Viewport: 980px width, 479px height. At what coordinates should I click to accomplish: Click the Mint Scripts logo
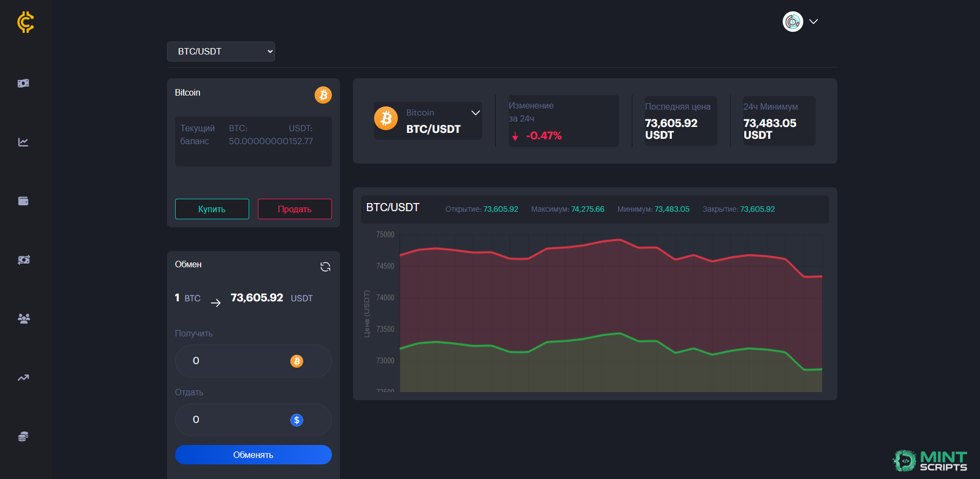coord(930,461)
